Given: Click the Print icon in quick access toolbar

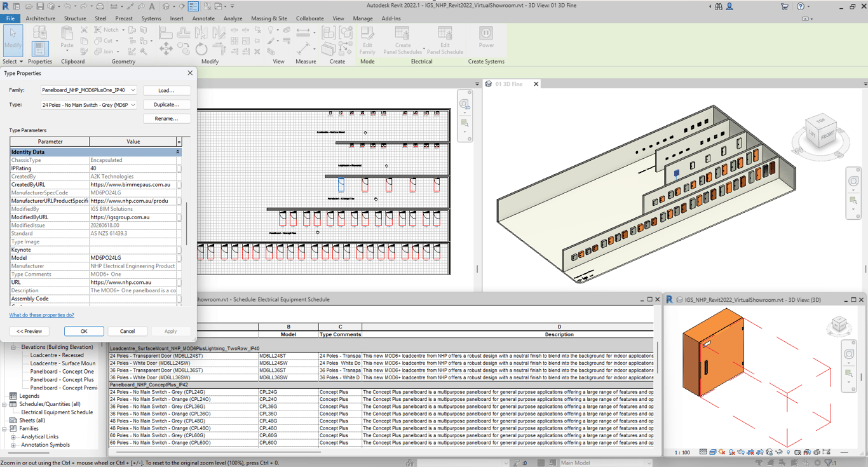Looking at the screenshot, I should click(100, 6).
